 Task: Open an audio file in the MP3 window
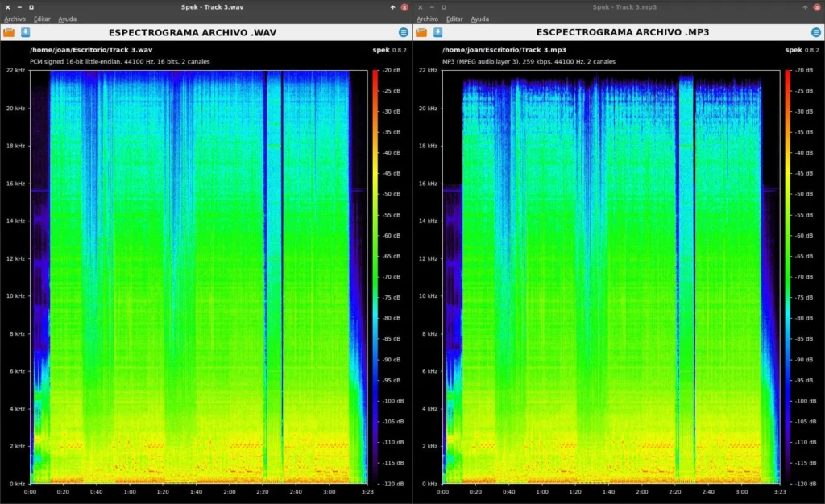point(423,33)
